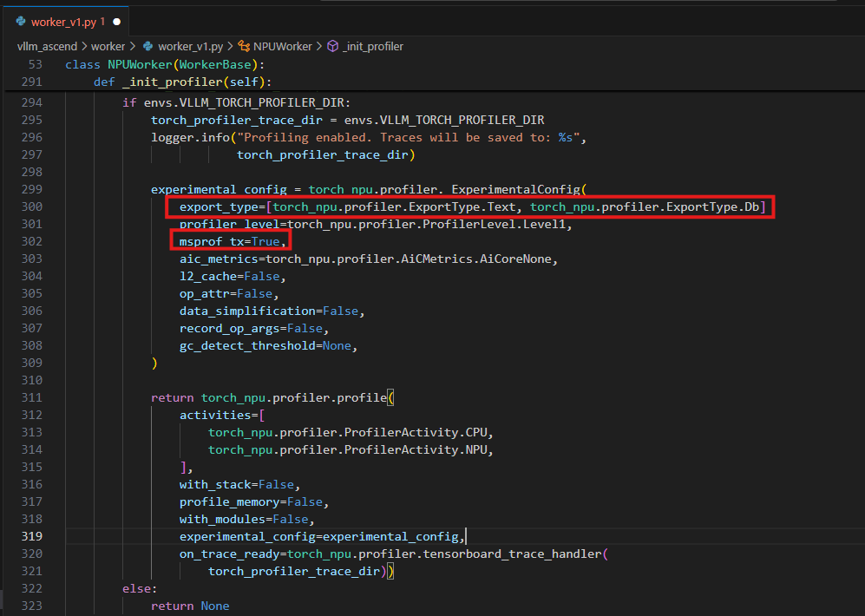The width and height of the screenshot is (865, 616).
Task: Click 'torch_profiler_trace_dir)' on line 297
Action: click(x=325, y=155)
